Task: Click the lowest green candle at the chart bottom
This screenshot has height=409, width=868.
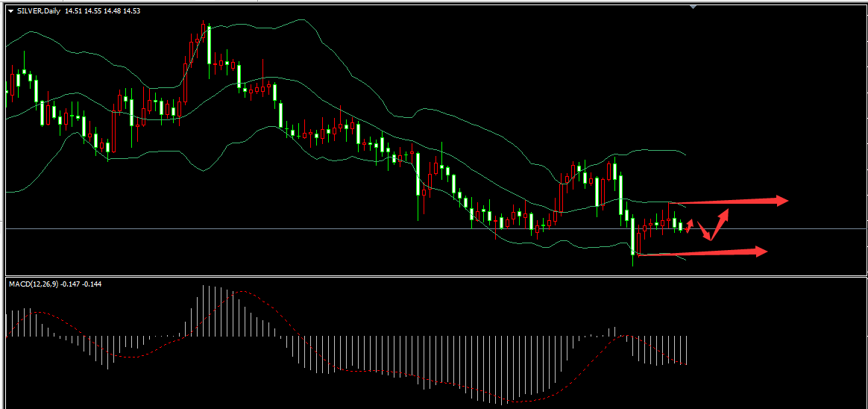Action: pyautogui.click(x=633, y=237)
